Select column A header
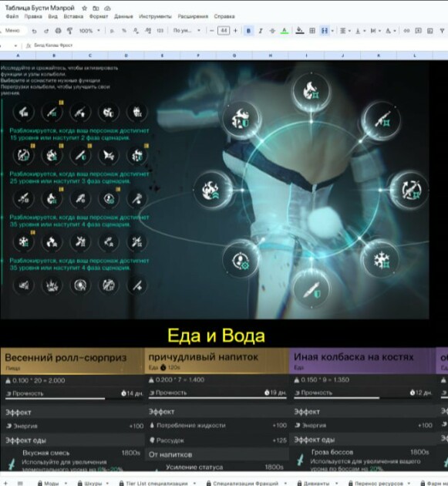448x486 pixels. [18, 56]
